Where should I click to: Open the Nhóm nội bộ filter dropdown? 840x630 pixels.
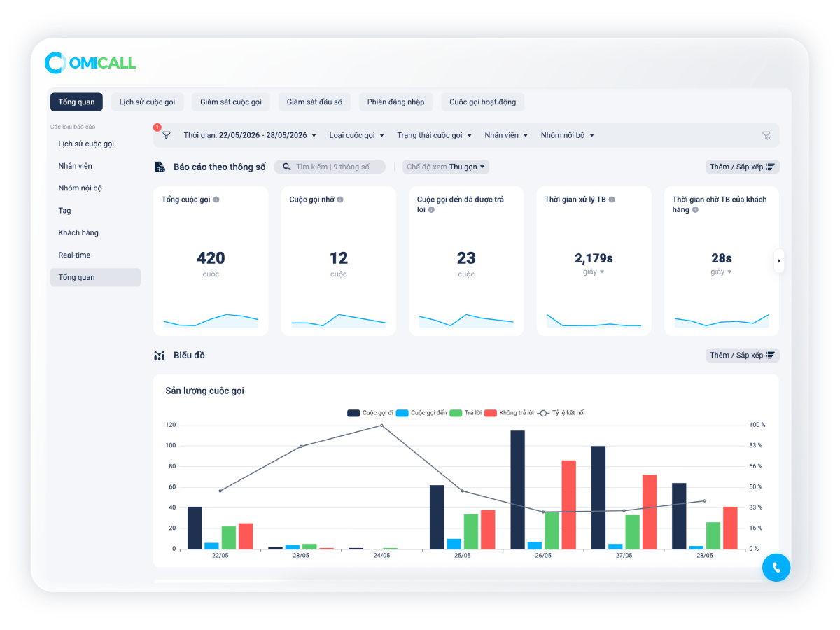568,135
